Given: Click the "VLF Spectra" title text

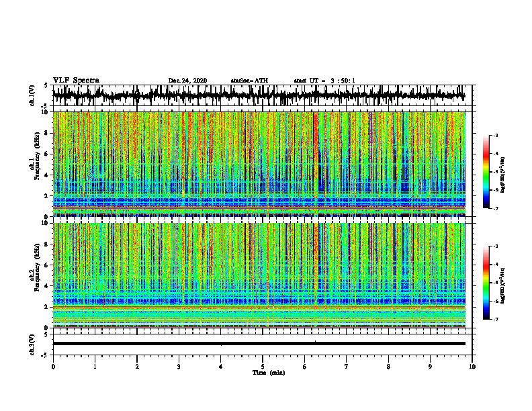Looking at the screenshot, I should click(x=76, y=81).
